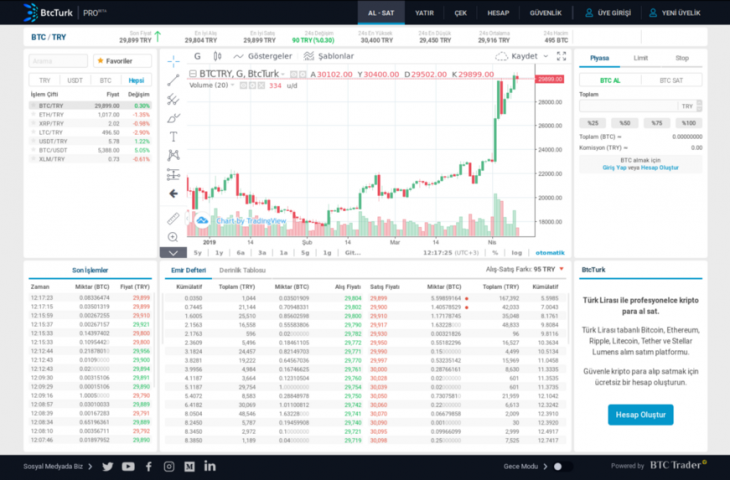Open the Göstergeler indicators menu
This screenshot has height=480, width=730.
point(263,56)
